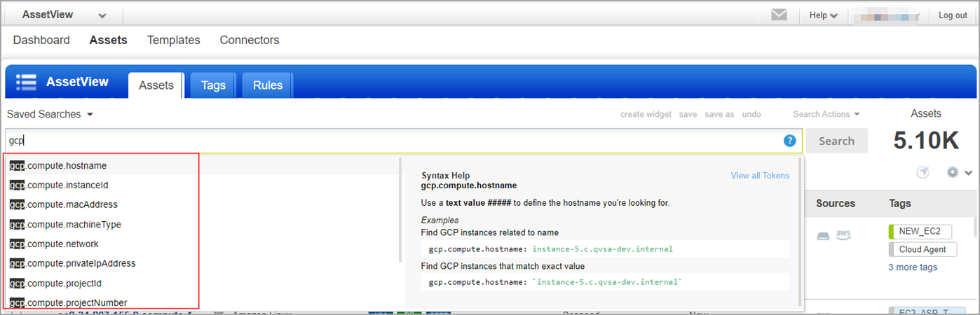This screenshot has height=315, width=980.
Task: Click the scrollbar beside the Tags column
Action: (x=975, y=226)
